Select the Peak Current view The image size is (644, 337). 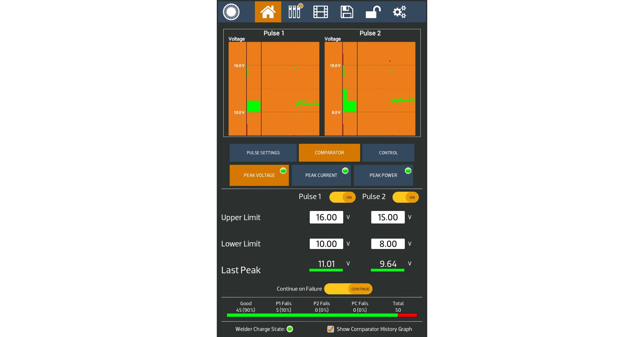[x=321, y=175]
